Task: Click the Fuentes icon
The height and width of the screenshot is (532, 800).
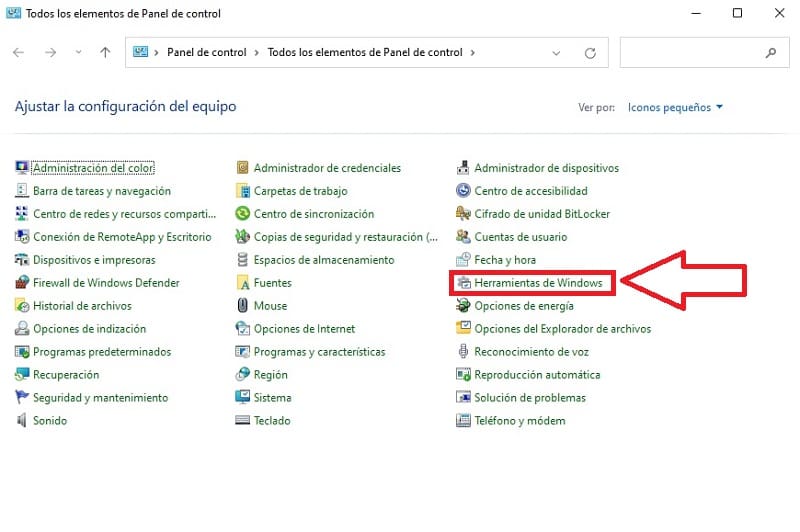Action: click(242, 282)
